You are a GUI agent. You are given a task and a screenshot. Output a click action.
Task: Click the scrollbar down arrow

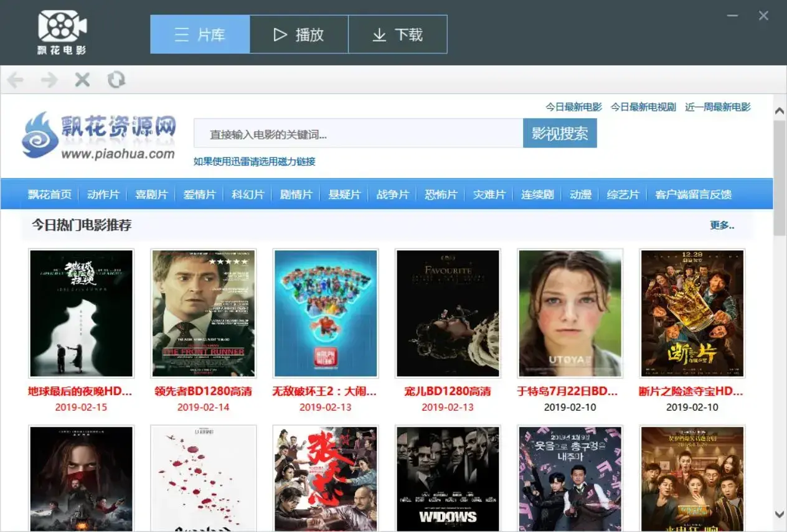point(780,514)
